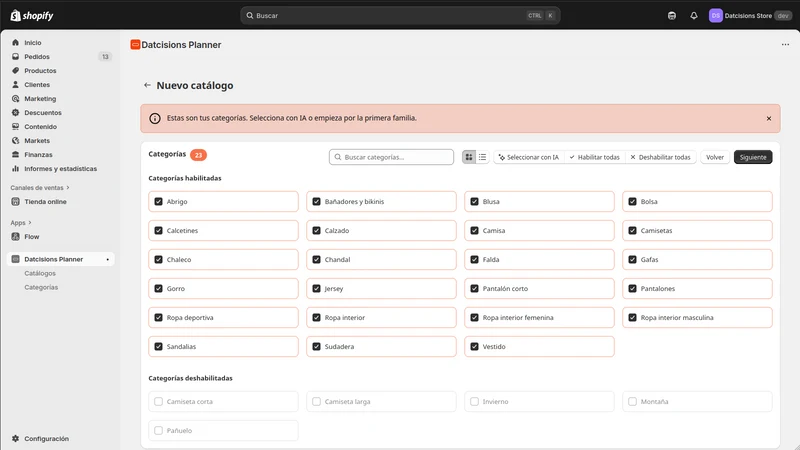Click the Clientes person icon
This screenshot has width=800, height=450.
click(15, 85)
